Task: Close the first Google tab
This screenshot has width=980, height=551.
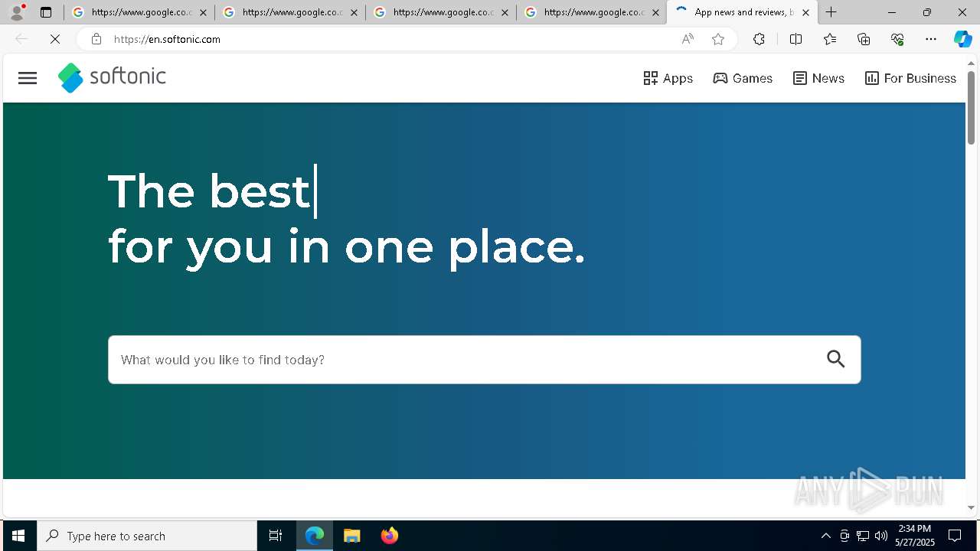Action: pos(203,12)
